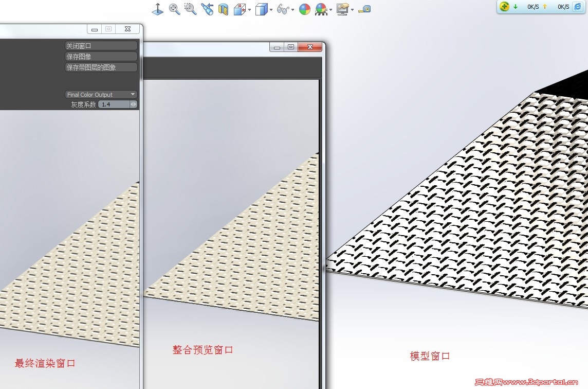Screen dimensions: 588x389
Task: Minimize the integrated preview window
Action: pyautogui.click(x=277, y=47)
